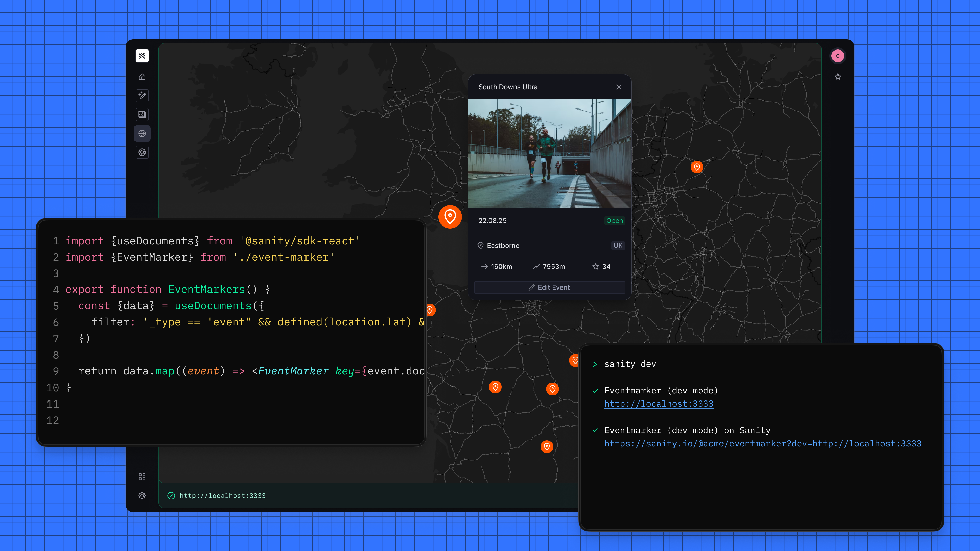Open the settings gear in sidebar
This screenshot has width=980, height=551.
[x=142, y=495]
